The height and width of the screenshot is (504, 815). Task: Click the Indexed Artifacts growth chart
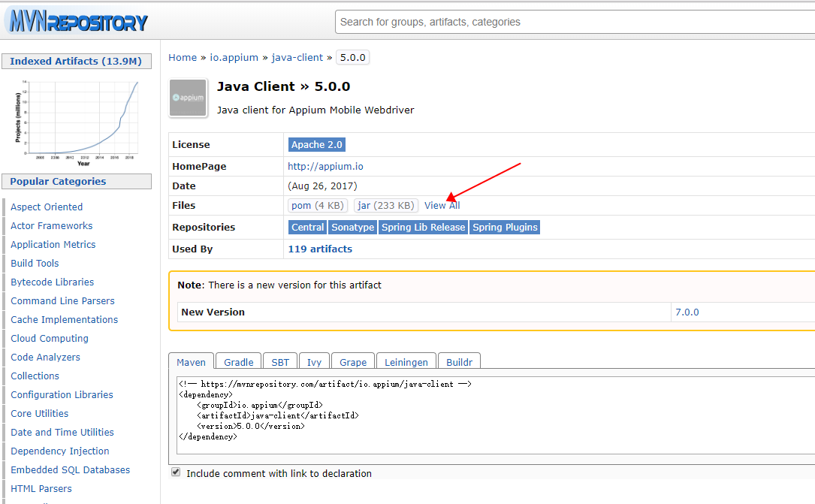tap(77, 122)
